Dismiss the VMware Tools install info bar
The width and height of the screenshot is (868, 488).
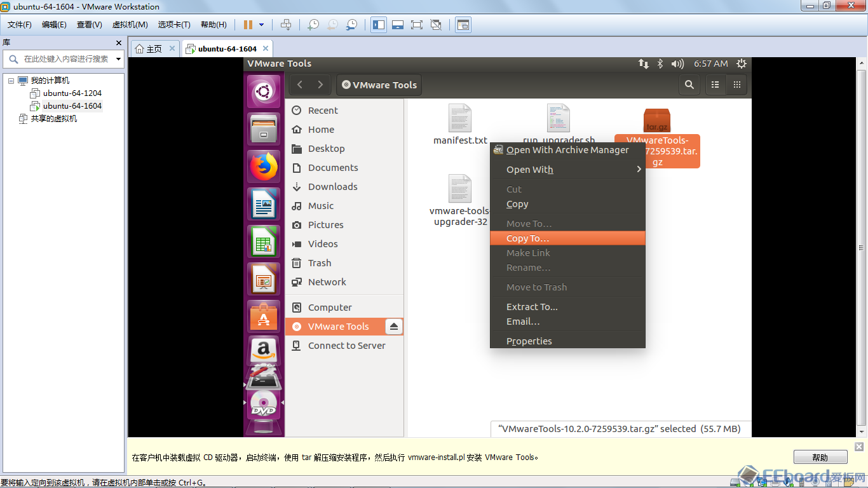point(859,447)
